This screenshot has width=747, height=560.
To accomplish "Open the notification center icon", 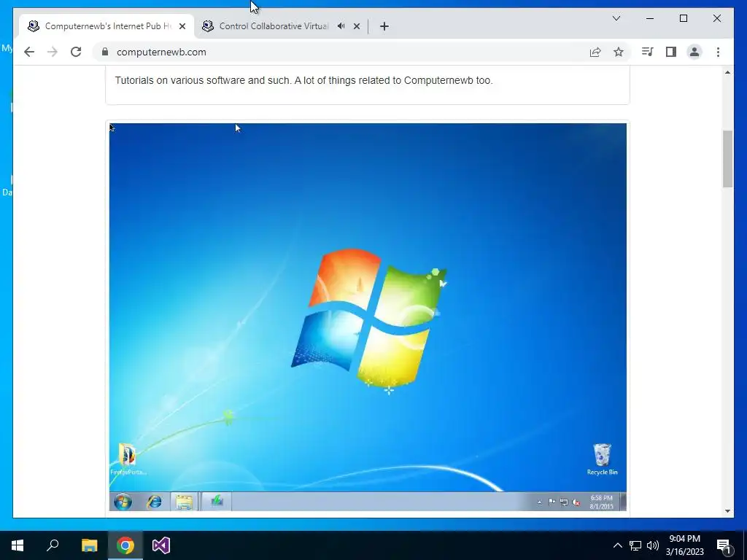I will tap(724, 545).
